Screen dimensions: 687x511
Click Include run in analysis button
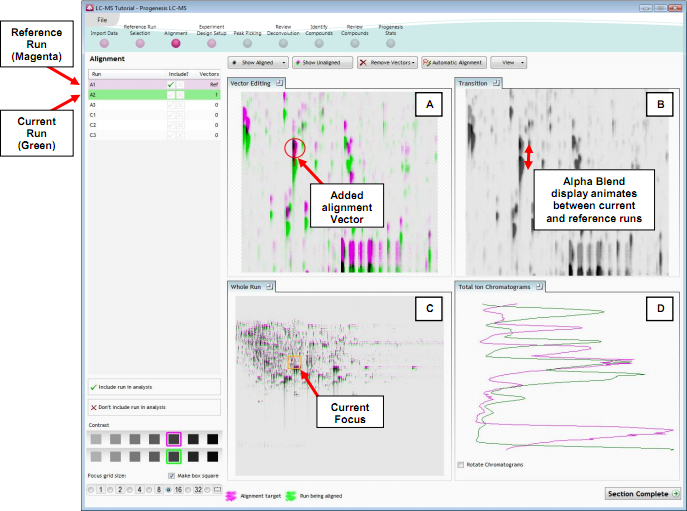tap(154, 387)
